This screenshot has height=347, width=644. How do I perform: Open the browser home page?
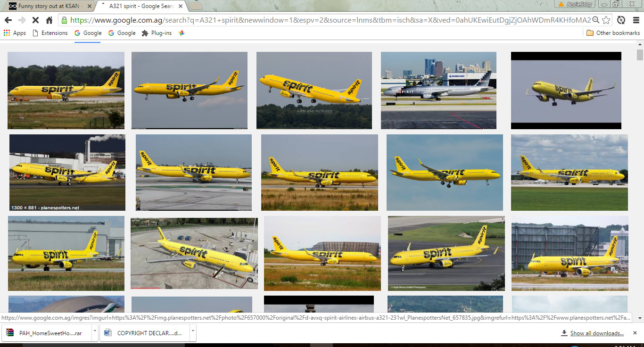49,20
